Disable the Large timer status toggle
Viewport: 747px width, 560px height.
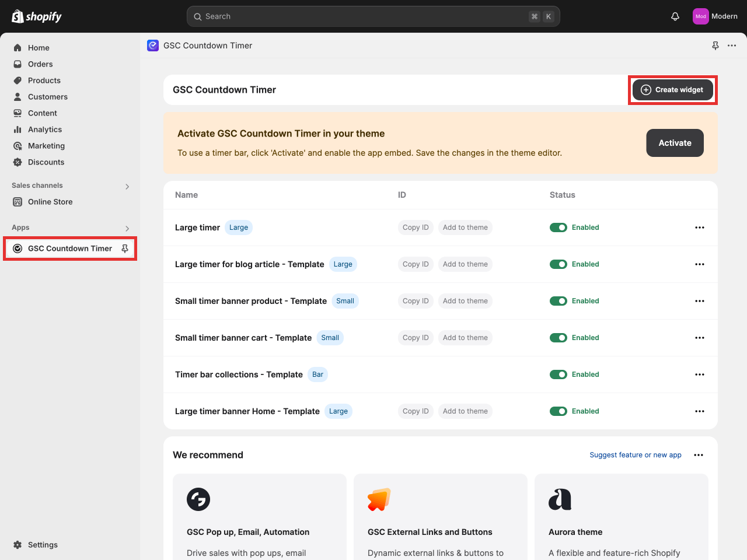pos(558,228)
